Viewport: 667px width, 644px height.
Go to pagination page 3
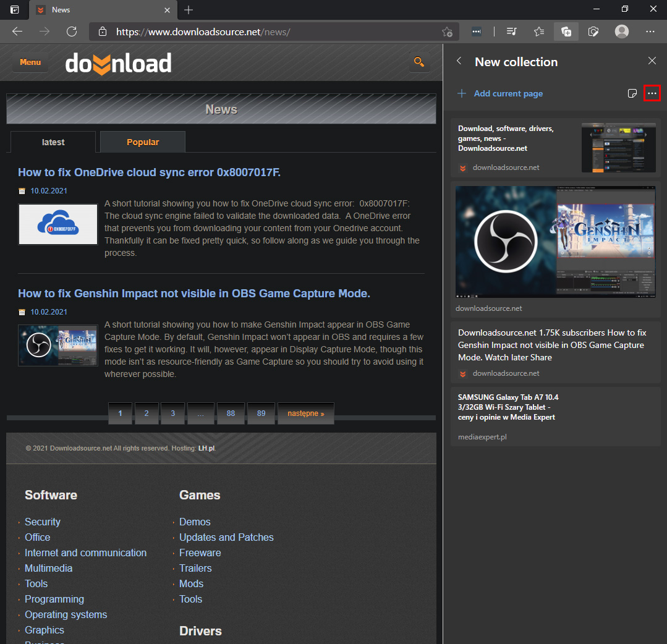click(x=172, y=413)
